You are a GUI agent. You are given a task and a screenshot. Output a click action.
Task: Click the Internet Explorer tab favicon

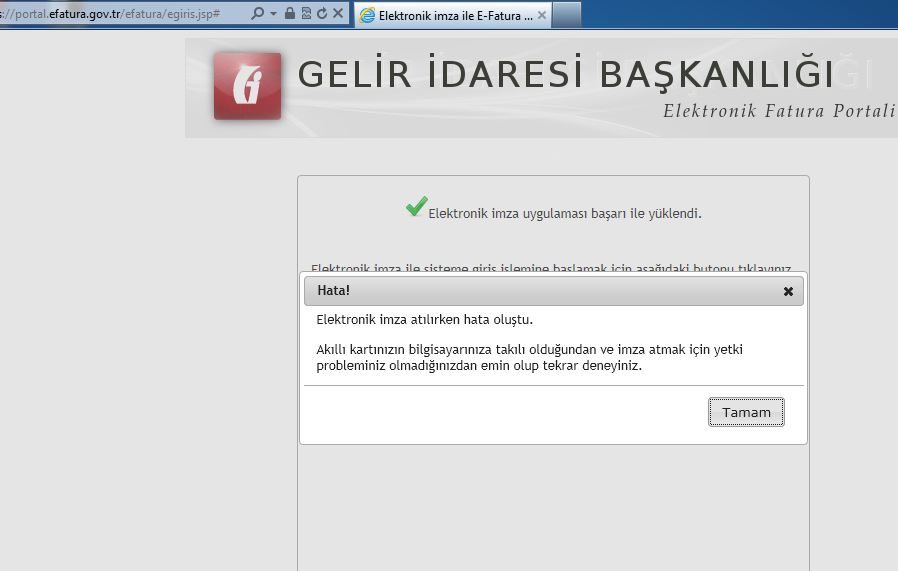pyautogui.click(x=367, y=16)
